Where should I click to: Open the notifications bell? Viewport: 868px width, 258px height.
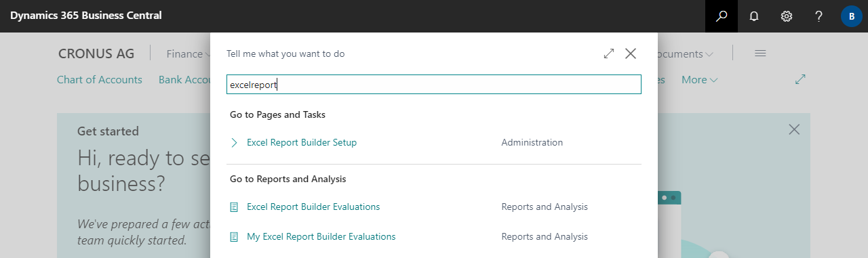coord(754,16)
